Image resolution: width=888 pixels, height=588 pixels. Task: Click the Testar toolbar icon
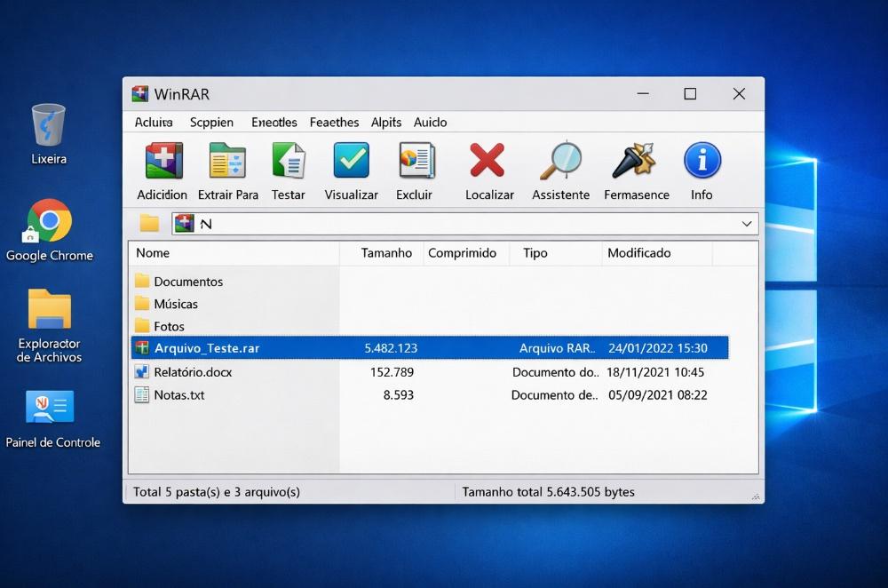tap(289, 161)
